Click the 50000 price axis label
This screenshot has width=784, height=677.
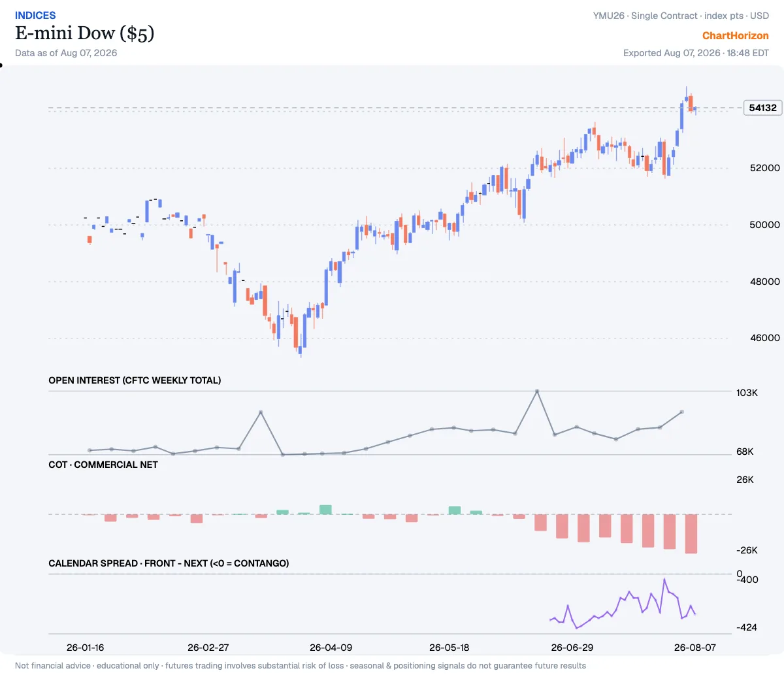click(764, 225)
